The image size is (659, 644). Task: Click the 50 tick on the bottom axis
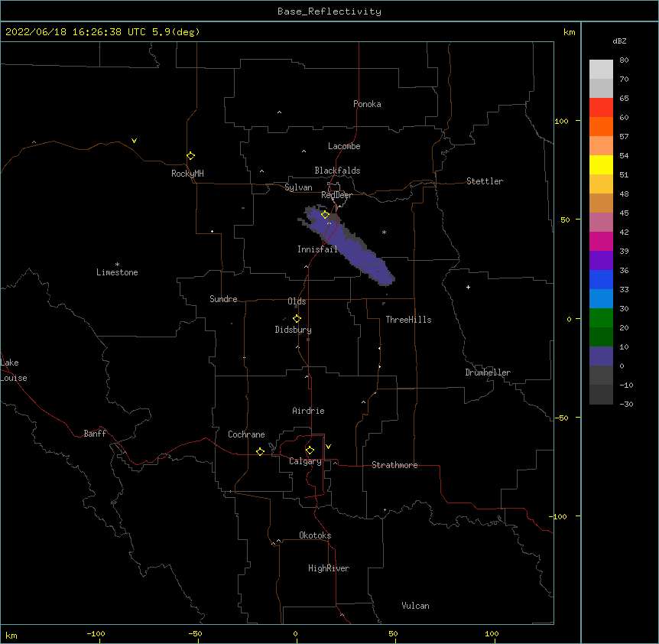pyautogui.click(x=393, y=634)
